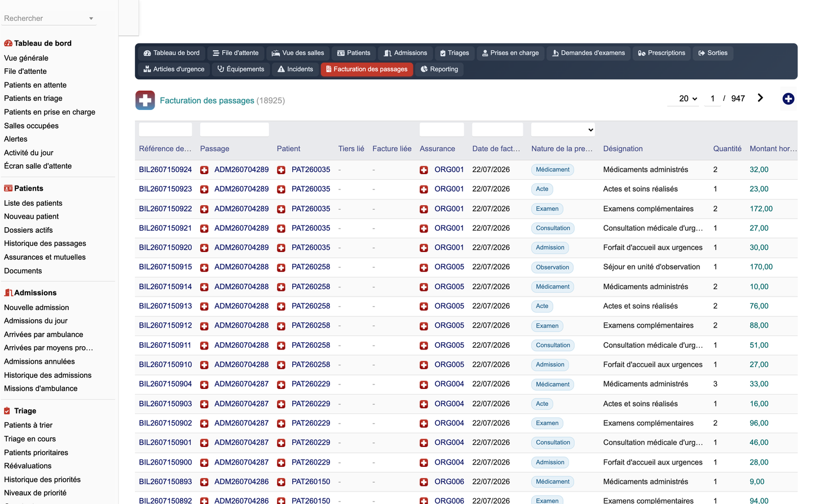The width and height of the screenshot is (815, 504).
Task: Click the assurance icon beside ORG005 in row BIL2607150913
Action: pos(424,307)
